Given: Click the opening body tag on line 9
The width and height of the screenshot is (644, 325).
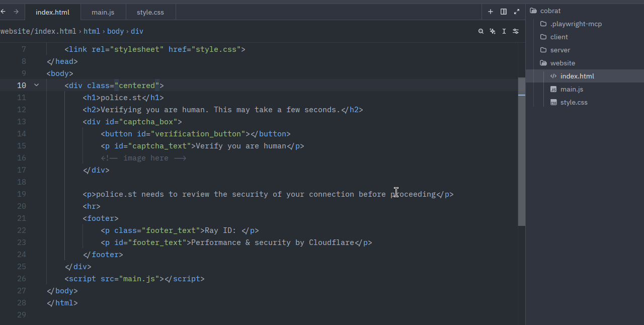Looking at the screenshot, I should pos(60,73).
